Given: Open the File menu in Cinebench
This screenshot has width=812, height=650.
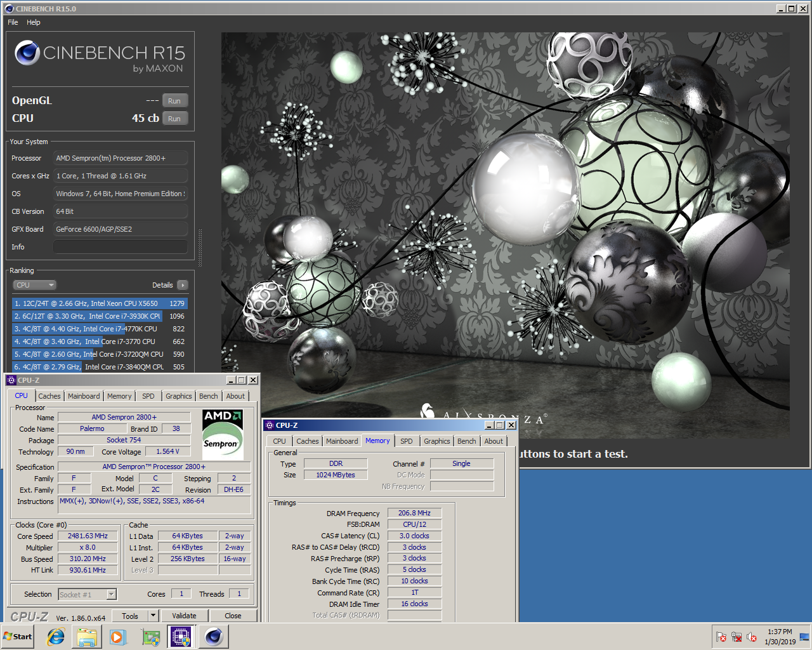Looking at the screenshot, I should click(13, 22).
